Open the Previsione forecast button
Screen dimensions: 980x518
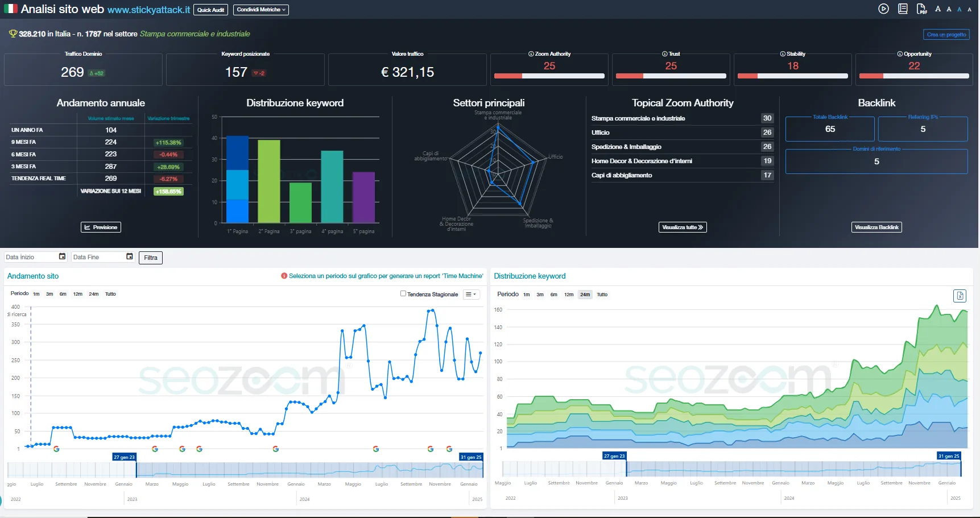[101, 227]
